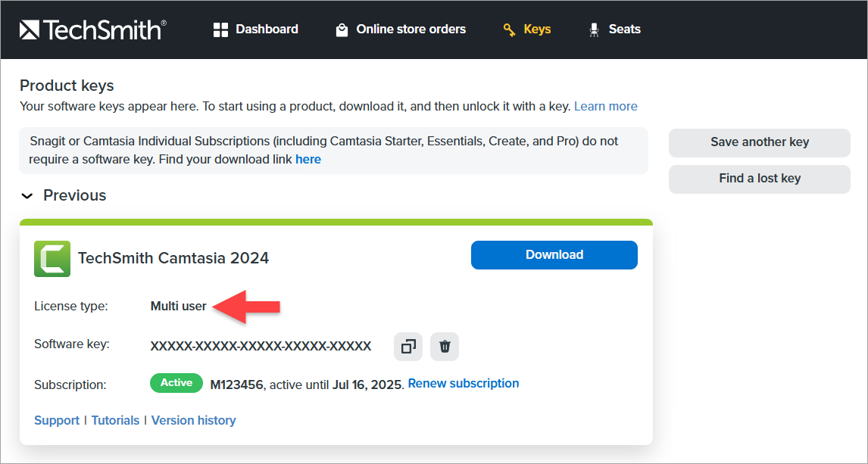Click Save another key button
This screenshot has width=868, height=464.
pos(760,143)
